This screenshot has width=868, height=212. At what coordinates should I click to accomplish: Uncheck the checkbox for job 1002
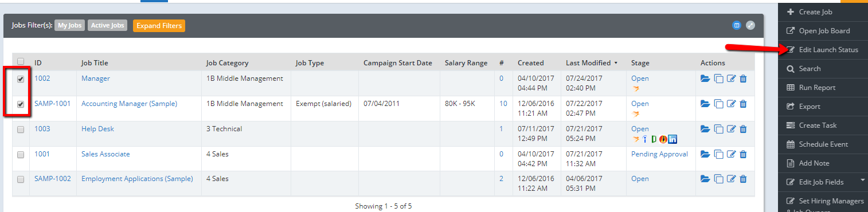click(x=21, y=79)
